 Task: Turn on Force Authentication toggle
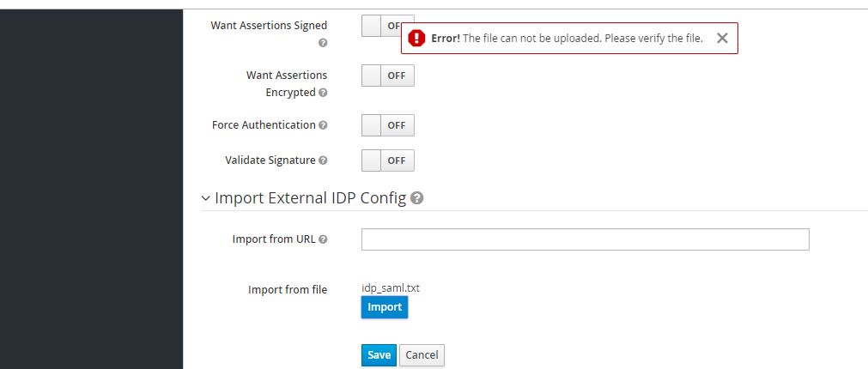(x=388, y=125)
